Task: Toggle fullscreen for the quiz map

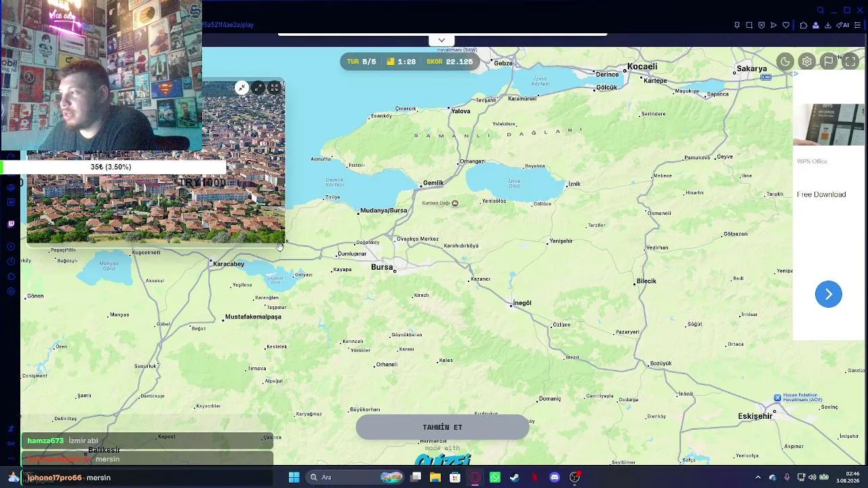Action: click(850, 62)
